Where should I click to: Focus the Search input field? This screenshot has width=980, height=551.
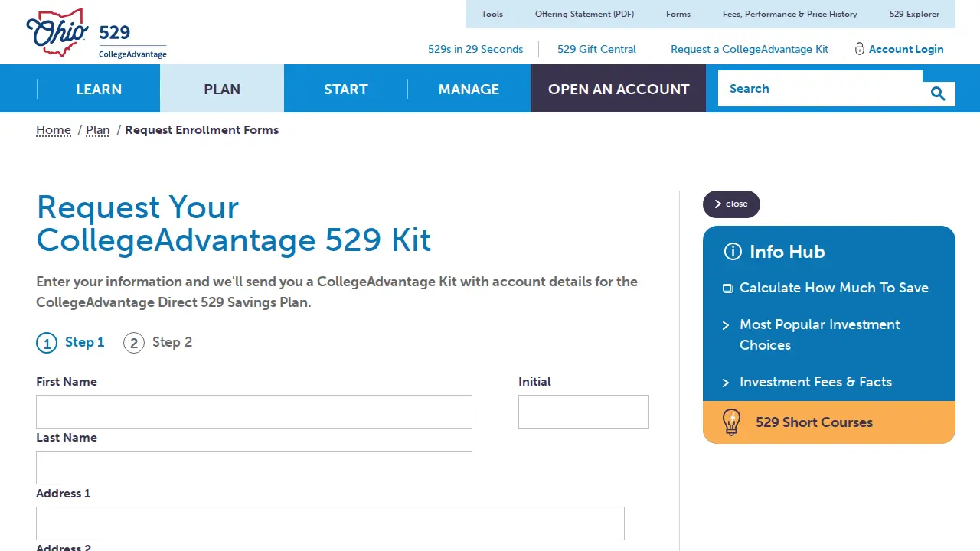(x=820, y=89)
